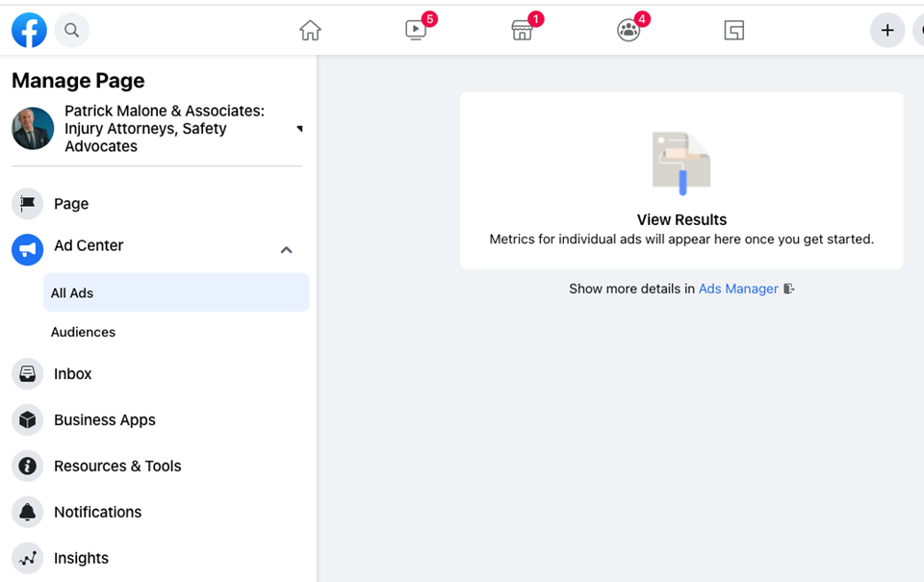
Task: Open the Page menu item
Action: coord(71,204)
